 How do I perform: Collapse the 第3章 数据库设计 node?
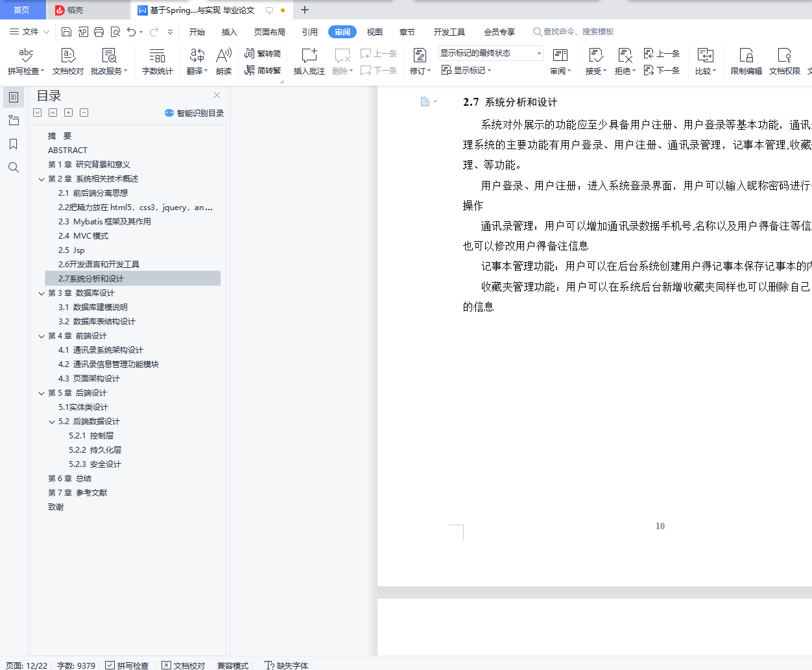point(42,293)
